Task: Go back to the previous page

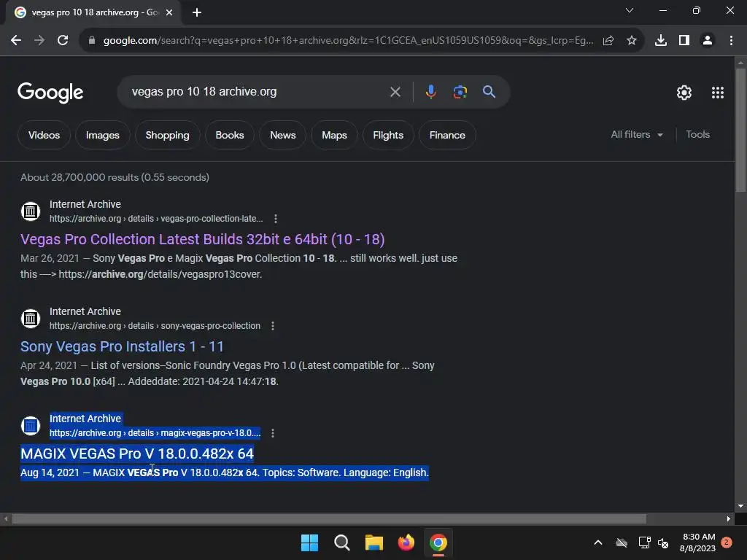Action: 16,41
